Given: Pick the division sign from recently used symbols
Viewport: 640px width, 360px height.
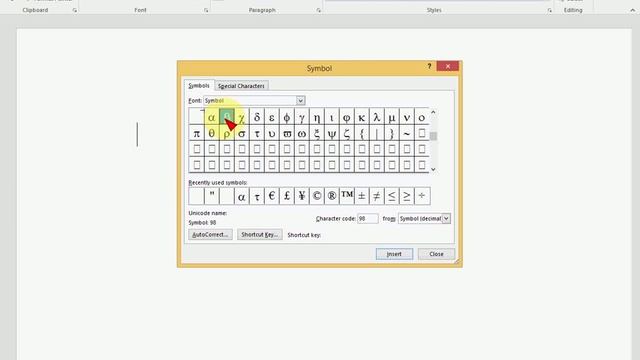Looking at the screenshot, I should click(422, 196).
